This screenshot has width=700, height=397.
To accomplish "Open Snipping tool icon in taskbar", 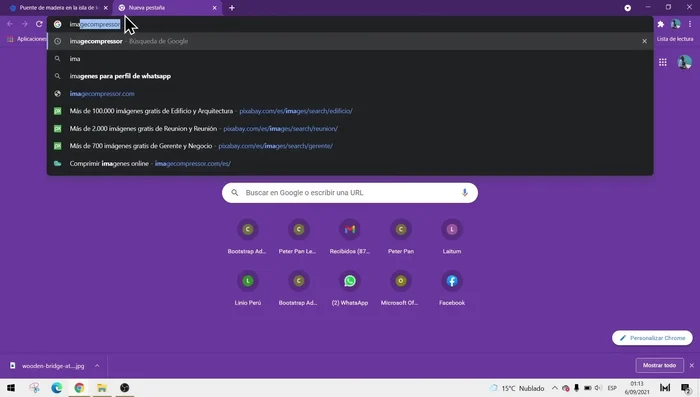I will [34, 388].
